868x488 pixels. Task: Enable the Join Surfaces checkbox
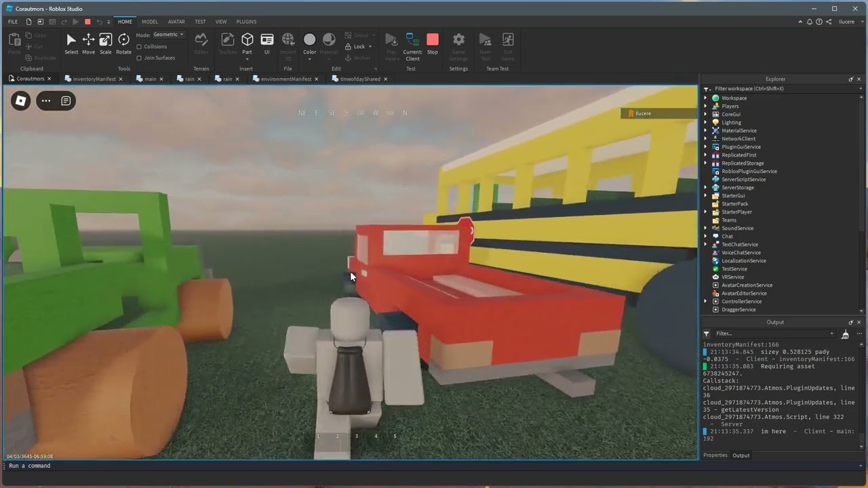coord(139,58)
